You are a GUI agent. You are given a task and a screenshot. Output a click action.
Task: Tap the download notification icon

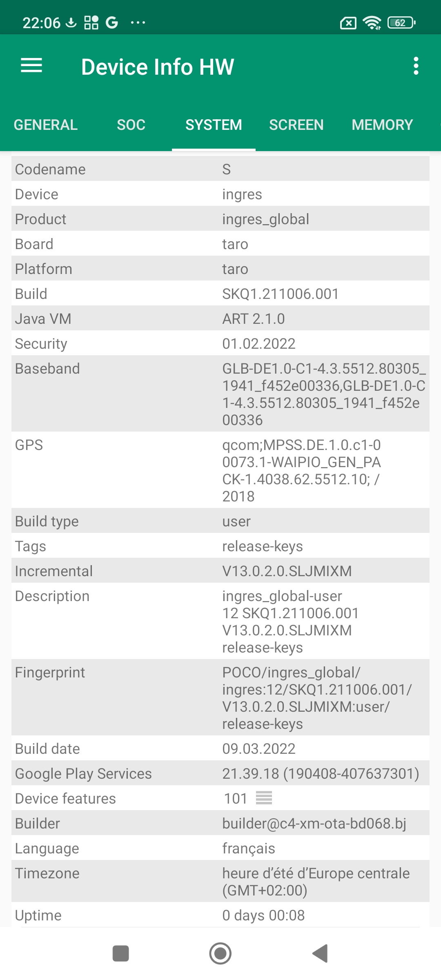click(x=71, y=22)
